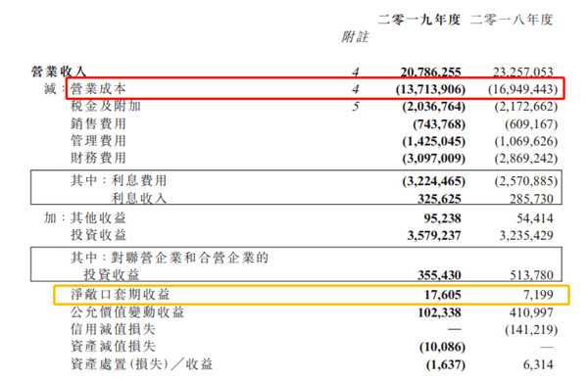The height and width of the screenshot is (381, 588).
Task: Click the 17,605 value in yellow box
Action: pyautogui.click(x=443, y=295)
